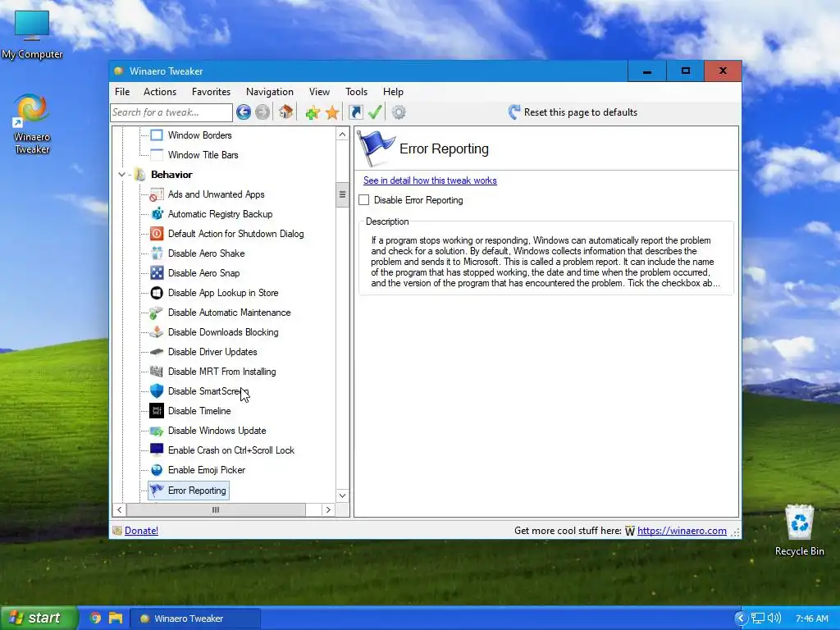Open the View menu

tap(319, 92)
